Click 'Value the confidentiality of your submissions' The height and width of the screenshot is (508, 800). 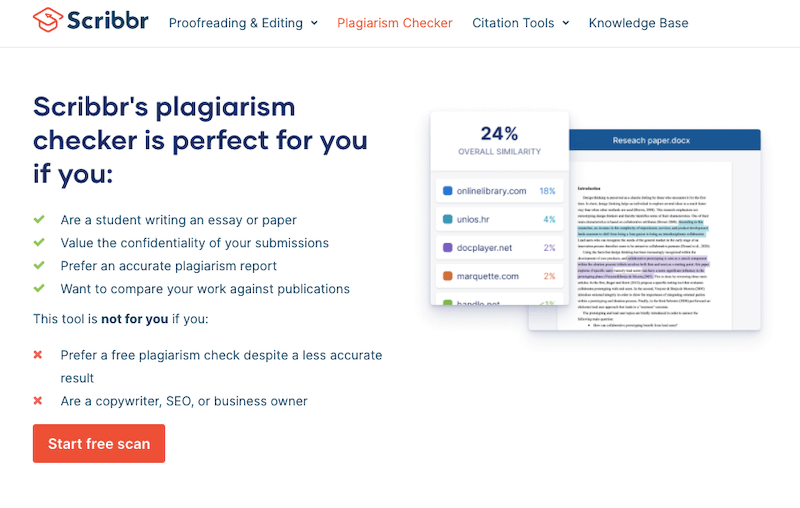[194, 243]
